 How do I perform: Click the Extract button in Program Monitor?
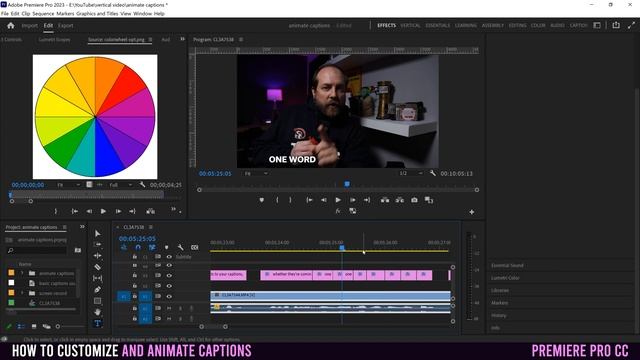coord(400,200)
